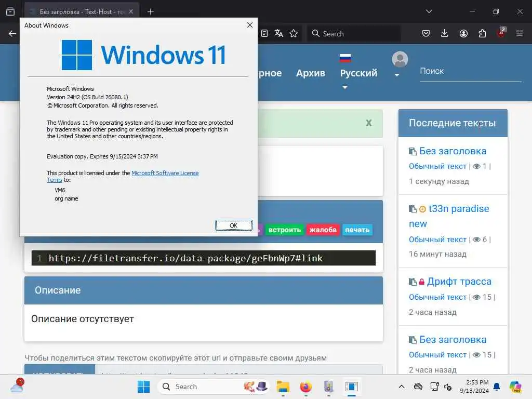Viewport: 532px width, 399px height.
Task: Toggle Reader View icon
Action: click(264, 33)
